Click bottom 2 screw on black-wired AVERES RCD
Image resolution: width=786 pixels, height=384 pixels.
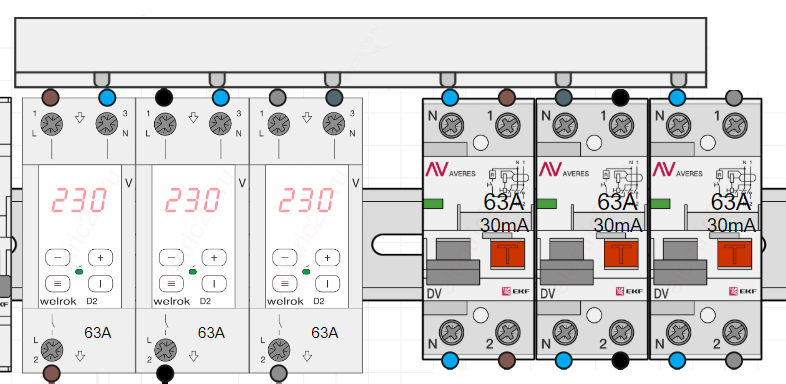click(621, 333)
